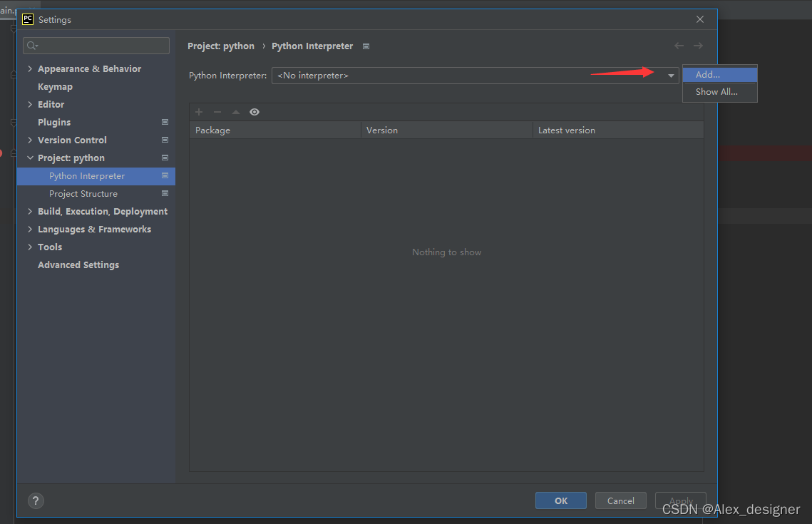Select Build, Execution, Deployment label
This screenshot has width=812, height=524.
click(x=103, y=211)
